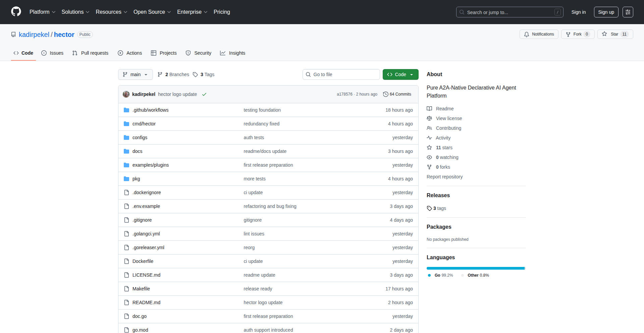Open the Insights tab
The width and height of the screenshot is (644, 333).
(x=233, y=53)
